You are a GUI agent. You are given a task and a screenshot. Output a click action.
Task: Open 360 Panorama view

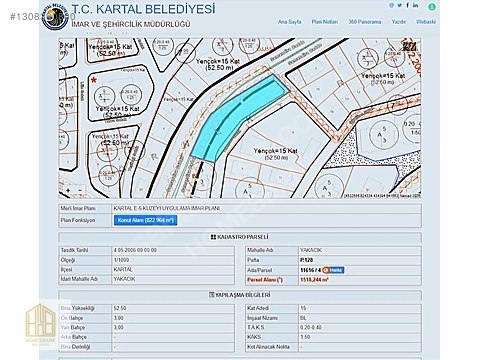(365, 22)
